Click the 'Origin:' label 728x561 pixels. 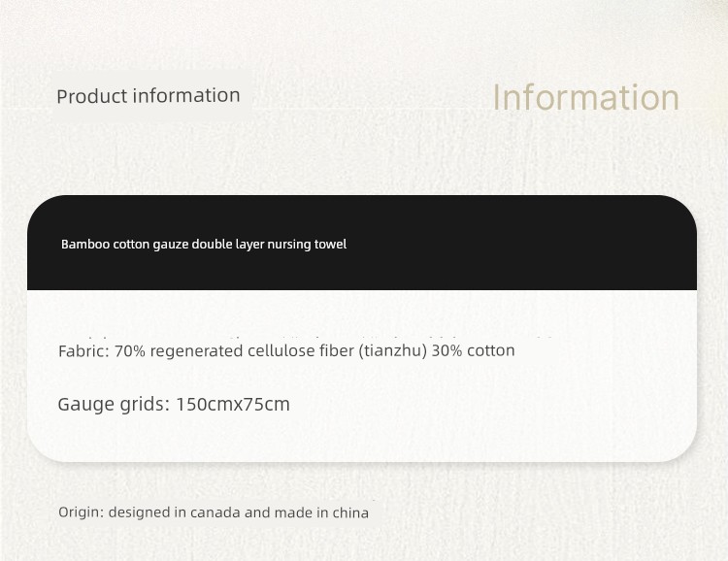(x=82, y=512)
